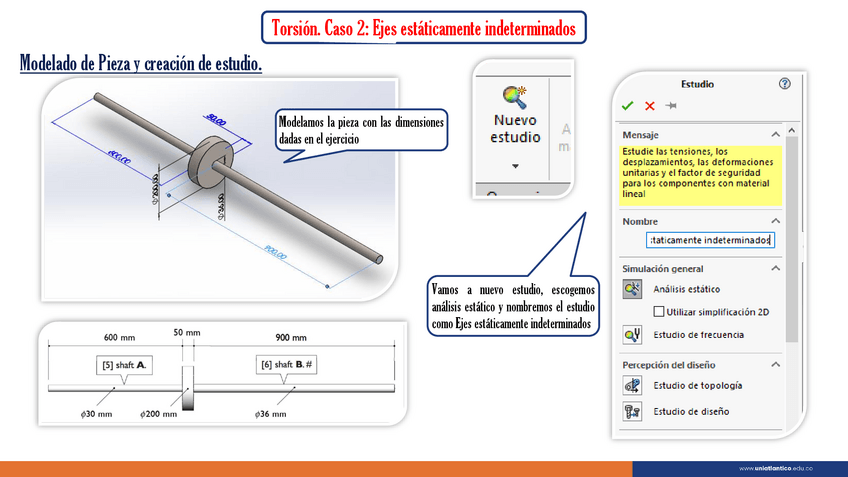848x477 pixels.
Task: Click the '900 mm' dimension text
Action: pyautogui.click(x=291, y=337)
